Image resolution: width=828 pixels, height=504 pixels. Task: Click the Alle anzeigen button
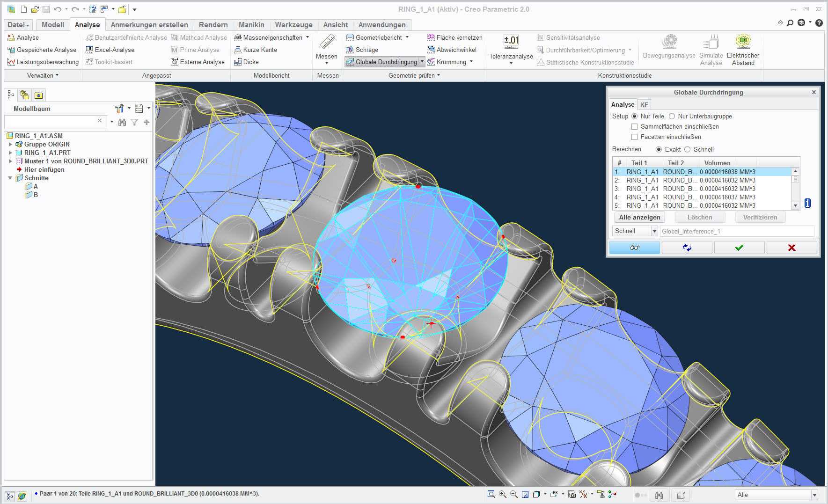(x=639, y=217)
